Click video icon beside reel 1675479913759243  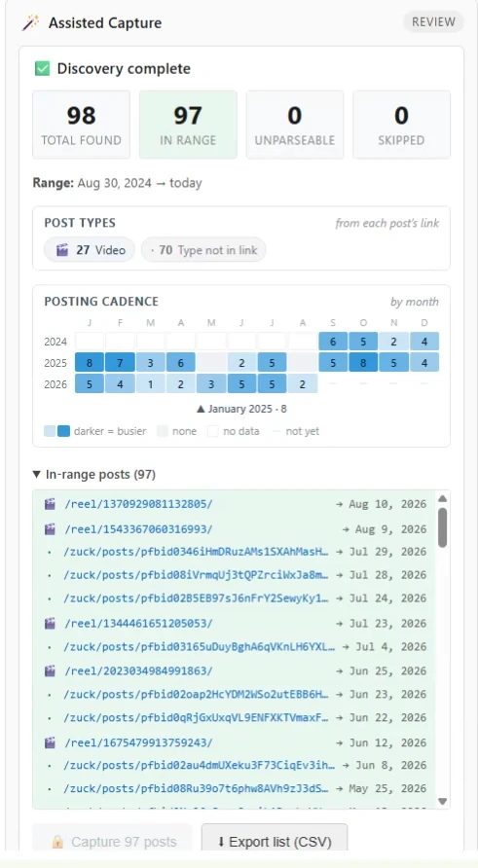[50, 742]
